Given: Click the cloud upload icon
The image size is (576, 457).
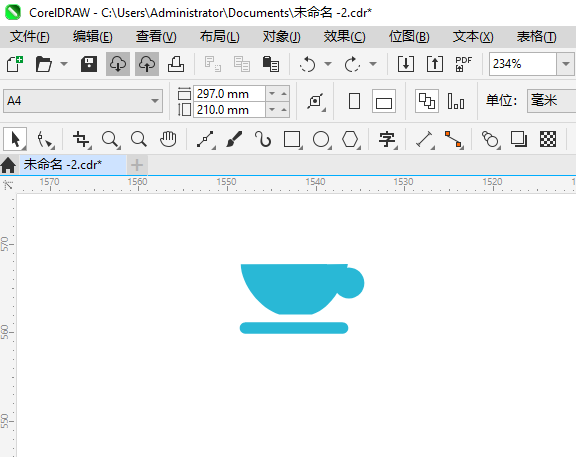Looking at the screenshot, I should (x=147, y=64).
